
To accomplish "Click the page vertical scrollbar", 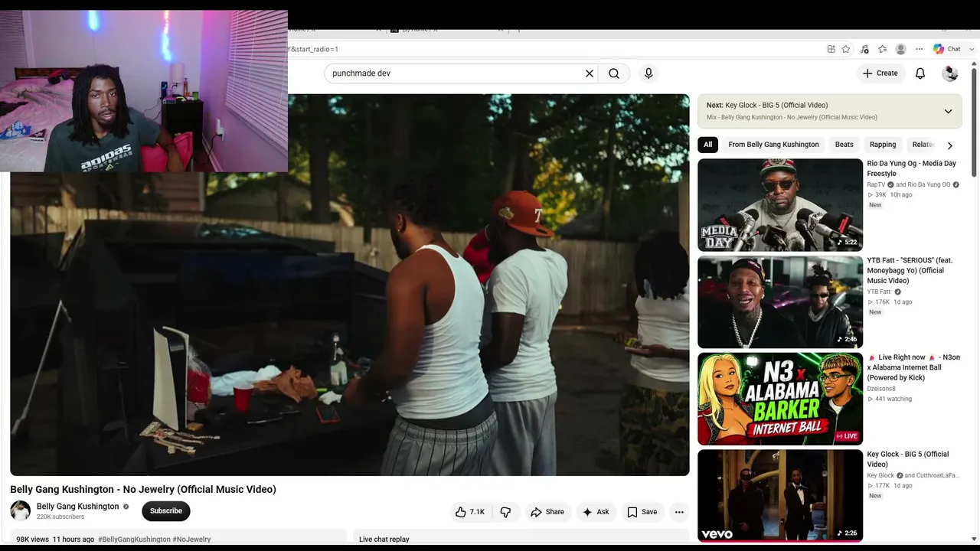I will tap(975, 122).
